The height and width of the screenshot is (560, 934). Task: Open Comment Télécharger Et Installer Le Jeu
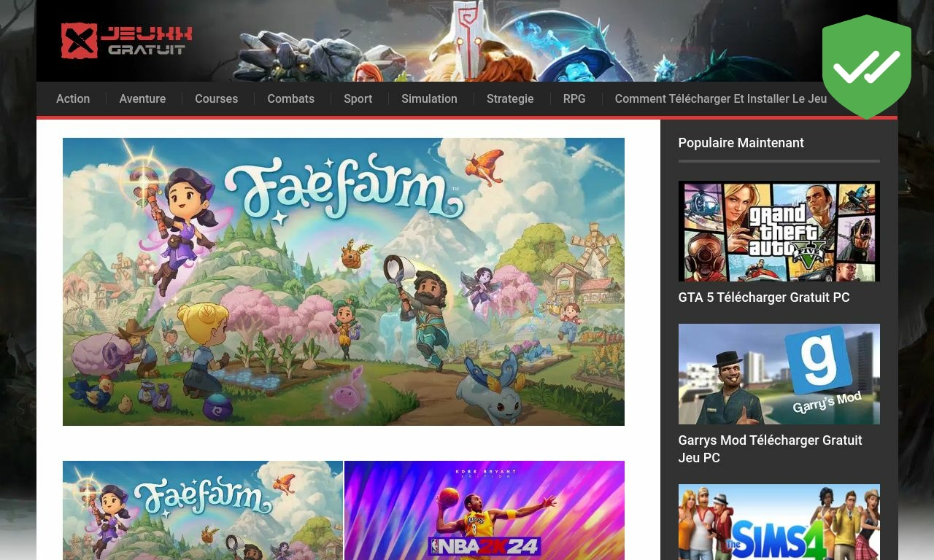721,99
